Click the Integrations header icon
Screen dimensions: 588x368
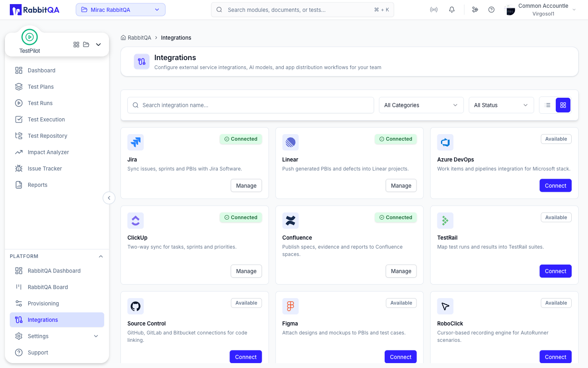coord(142,62)
